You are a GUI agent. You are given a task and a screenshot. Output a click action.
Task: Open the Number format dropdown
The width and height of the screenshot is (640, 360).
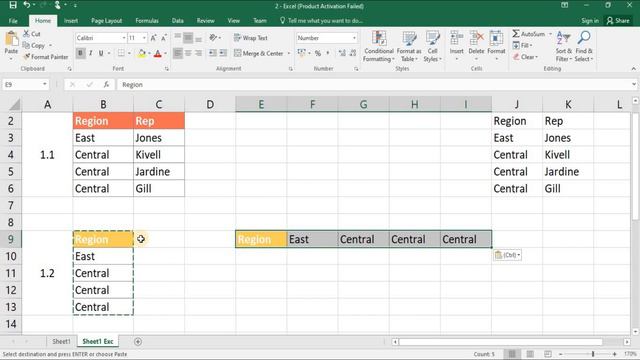[354, 38]
